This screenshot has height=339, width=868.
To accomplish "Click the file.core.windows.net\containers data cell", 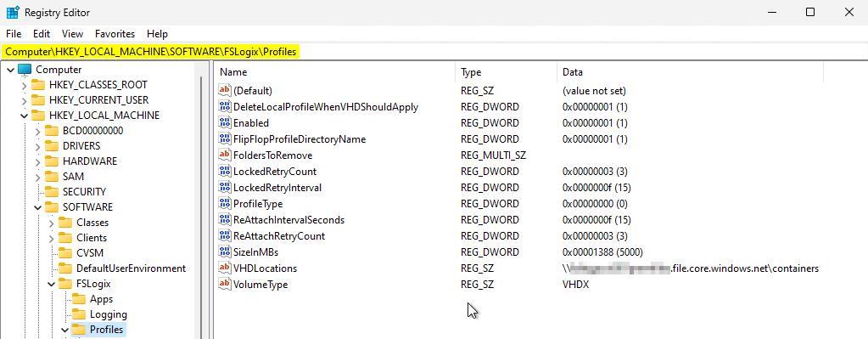I will [691, 268].
